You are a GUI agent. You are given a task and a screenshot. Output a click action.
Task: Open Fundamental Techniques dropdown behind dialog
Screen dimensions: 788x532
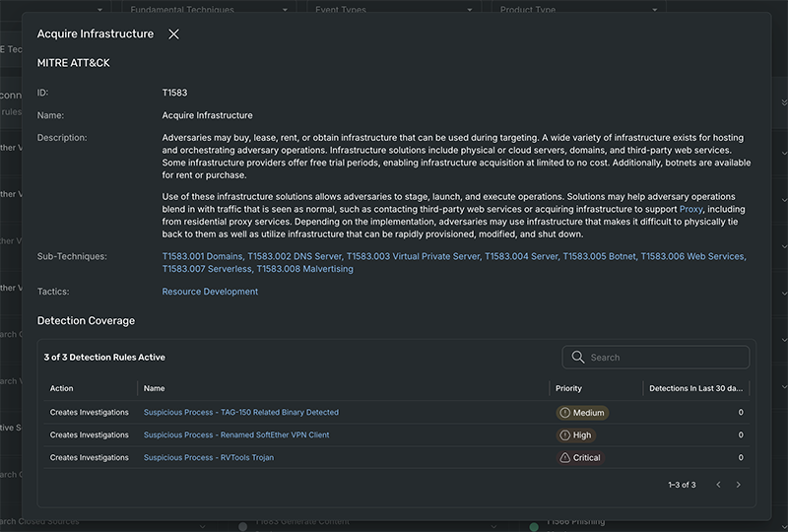coord(209,9)
